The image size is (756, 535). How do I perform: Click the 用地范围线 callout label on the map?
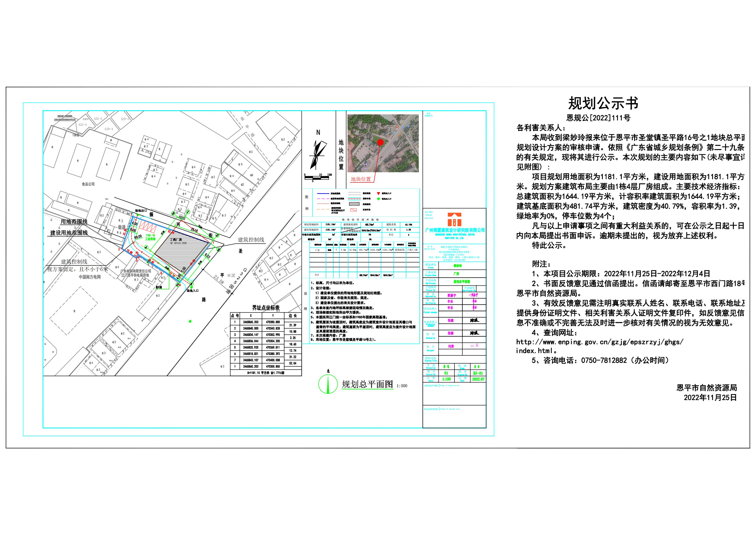[74, 222]
